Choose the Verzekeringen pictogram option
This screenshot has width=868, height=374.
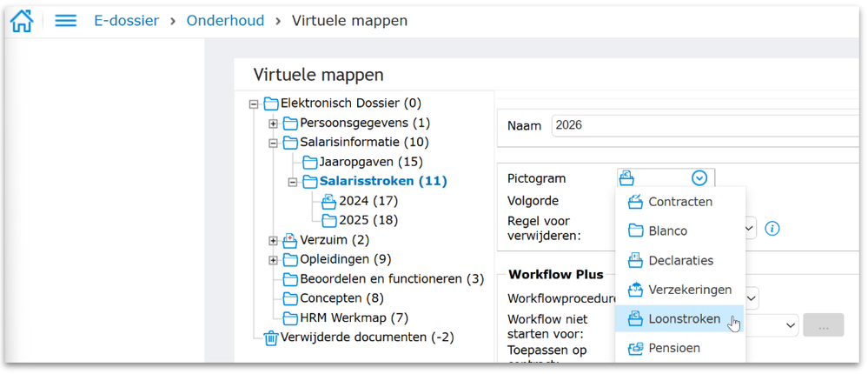pos(689,290)
